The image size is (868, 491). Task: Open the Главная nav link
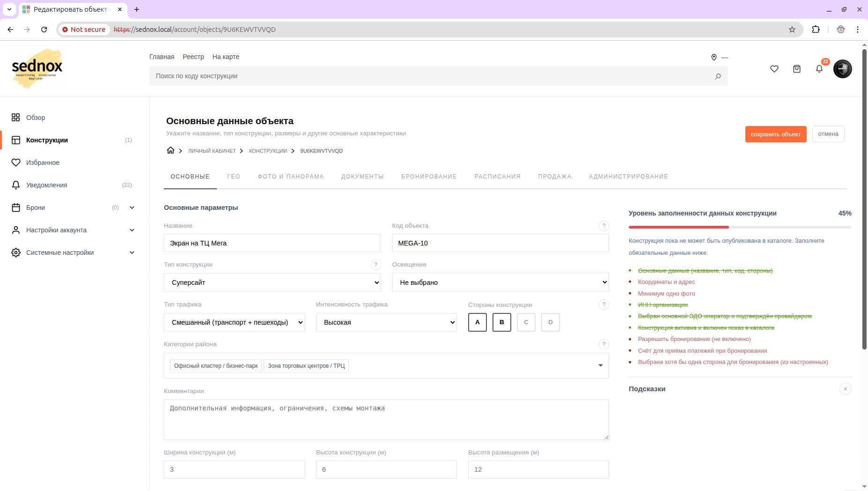coord(162,57)
